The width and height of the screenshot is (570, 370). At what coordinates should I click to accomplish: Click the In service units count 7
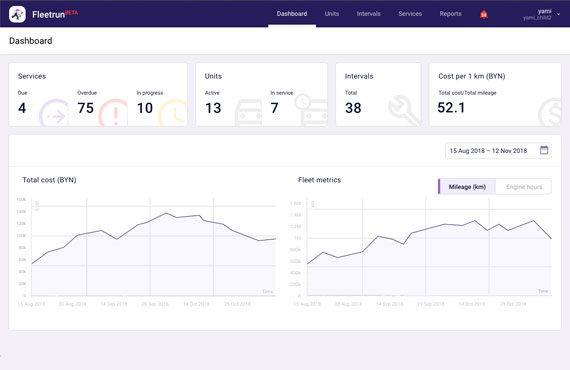pyautogui.click(x=274, y=108)
